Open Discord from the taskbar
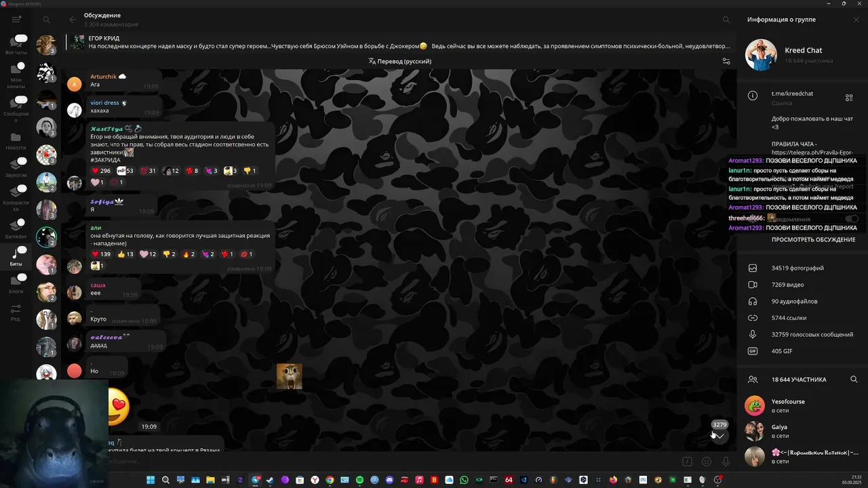The image size is (868, 488). [x=389, y=480]
